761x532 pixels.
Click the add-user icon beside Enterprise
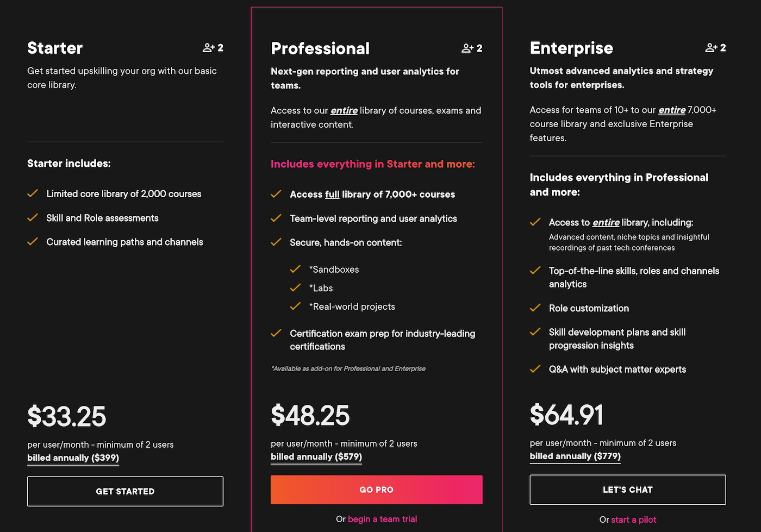click(x=711, y=48)
